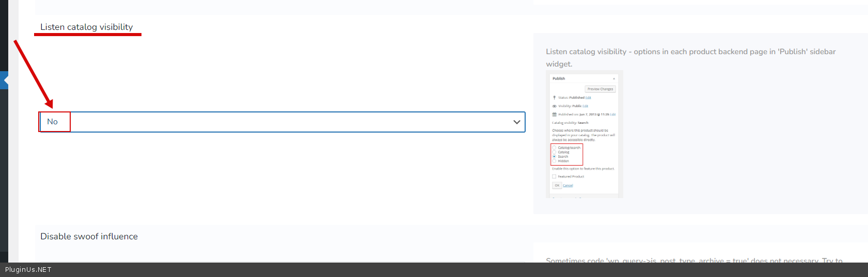Click the Edit link beside the published date
Screen dimensions: 868x277
point(613,115)
